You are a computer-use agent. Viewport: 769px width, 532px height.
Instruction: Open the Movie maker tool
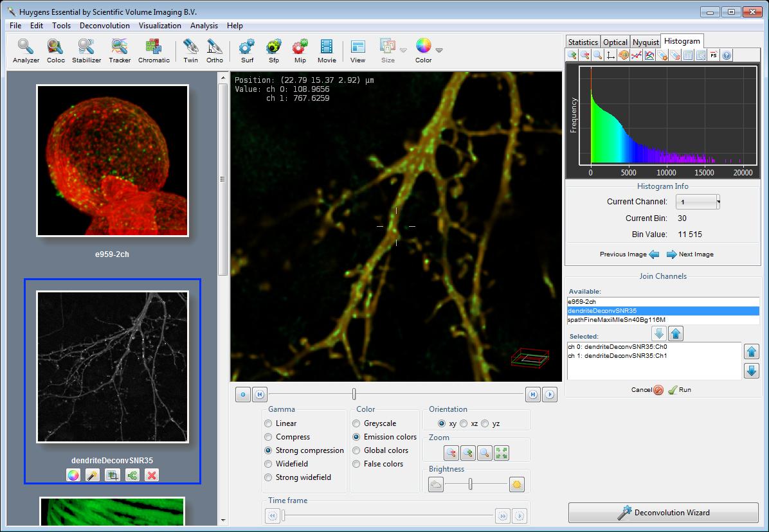click(x=327, y=50)
